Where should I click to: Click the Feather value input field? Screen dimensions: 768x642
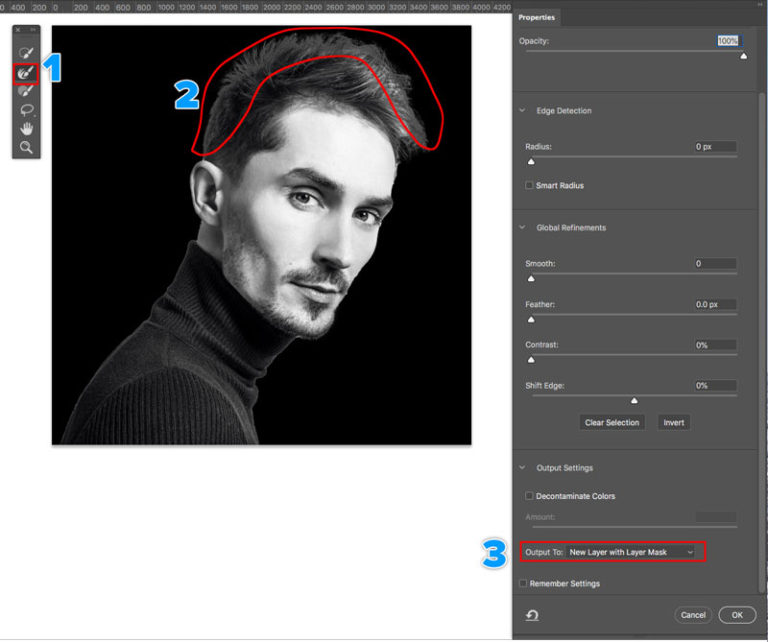(715, 304)
